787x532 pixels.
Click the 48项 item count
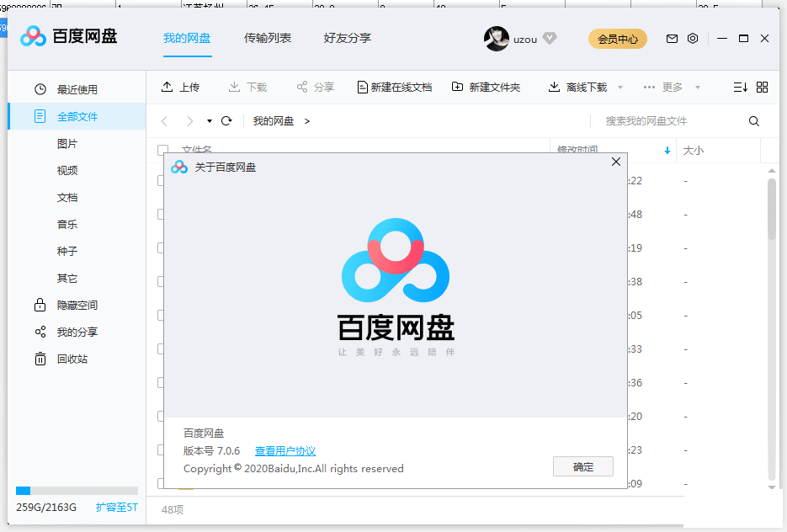point(173,510)
